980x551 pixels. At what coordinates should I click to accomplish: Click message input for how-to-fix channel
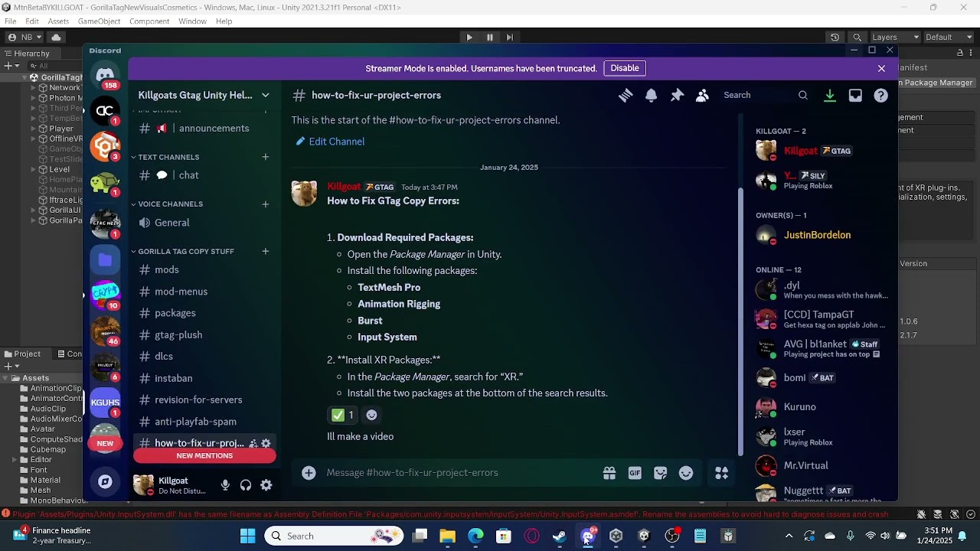(x=459, y=473)
